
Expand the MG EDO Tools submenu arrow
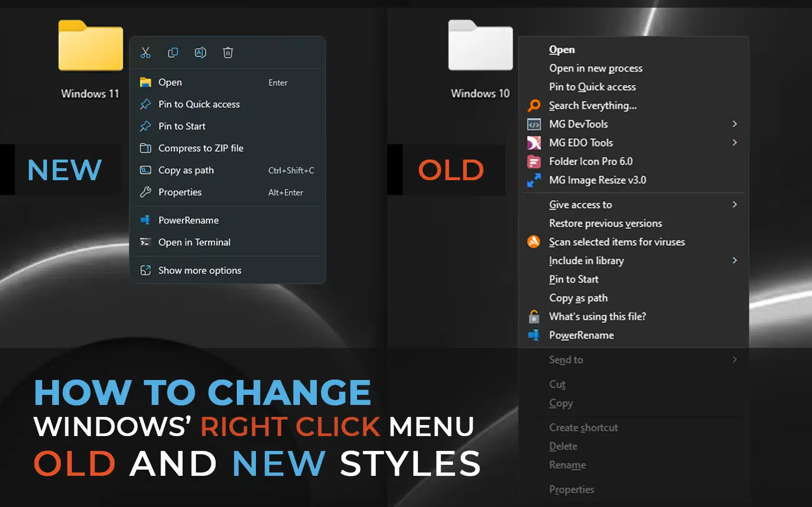(734, 143)
